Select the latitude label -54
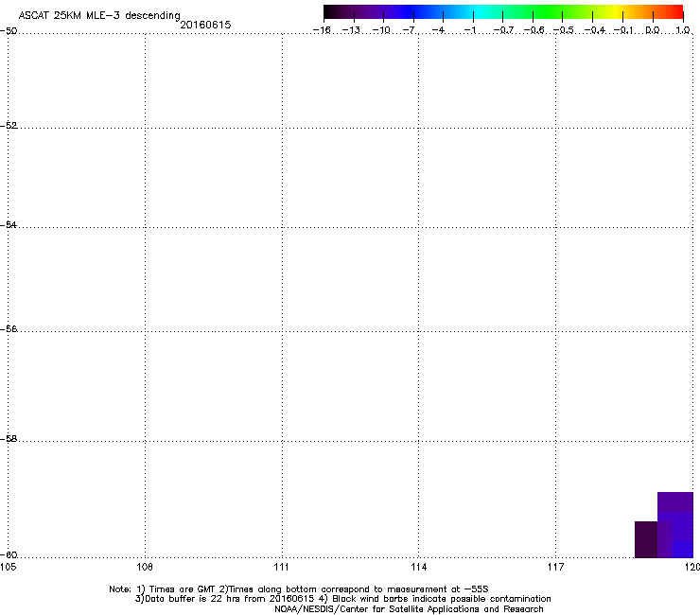This screenshot has height=615, width=700. pos(9,224)
